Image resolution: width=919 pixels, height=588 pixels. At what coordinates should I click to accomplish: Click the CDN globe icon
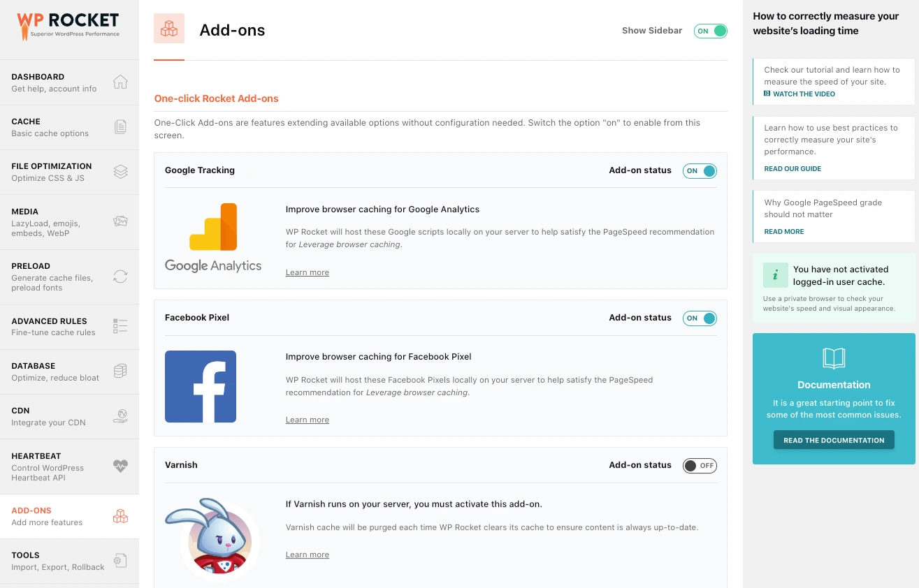[120, 416]
